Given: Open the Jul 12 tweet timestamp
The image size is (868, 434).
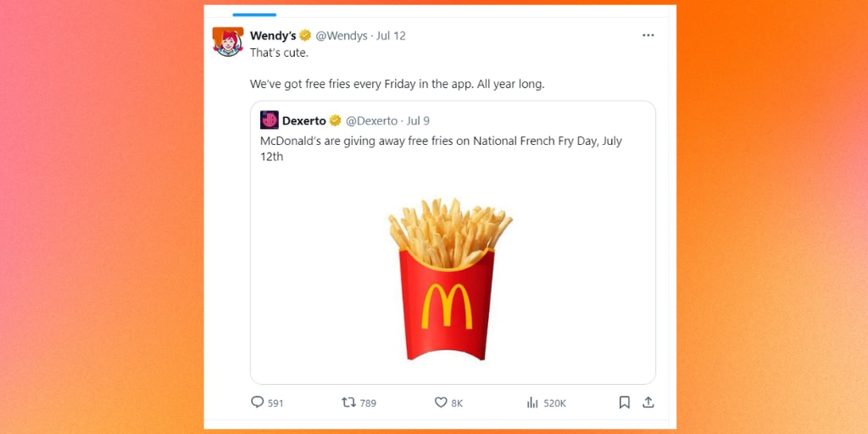Looking at the screenshot, I should tap(391, 36).
